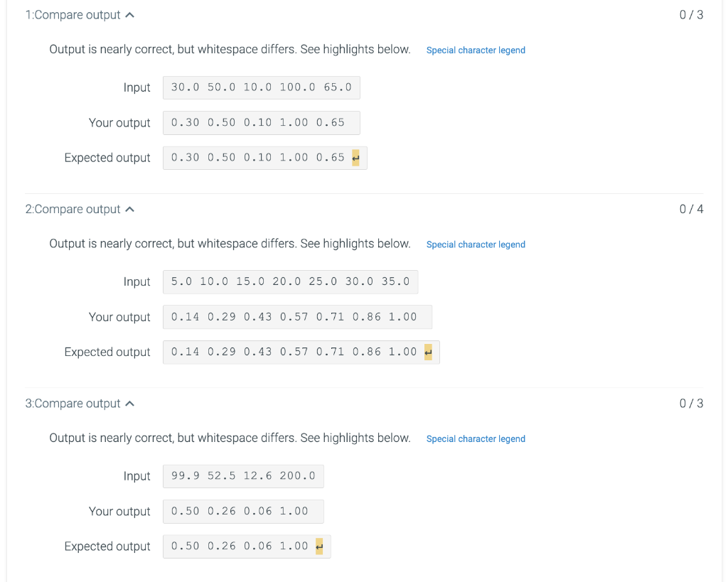Image resolution: width=728 pixels, height=582 pixels.
Task: Click the input box showing "30.0 50.0 10.0 100.0 65.0"
Action: tap(261, 87)
